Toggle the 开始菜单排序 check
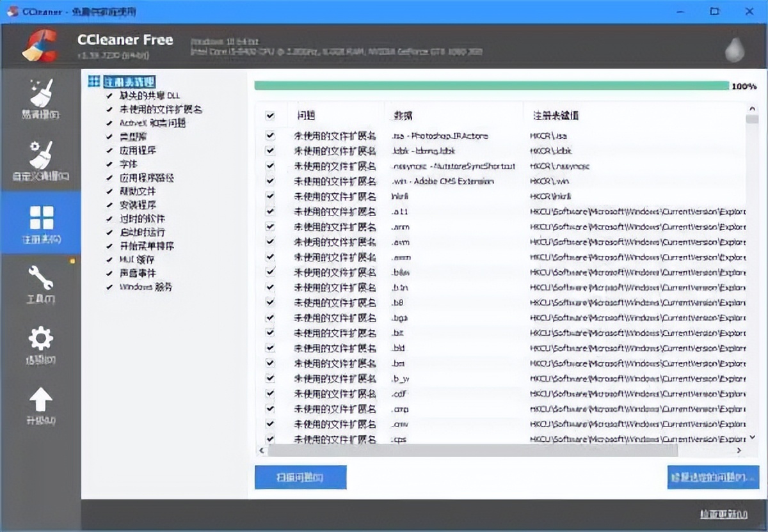 point(110,246)
